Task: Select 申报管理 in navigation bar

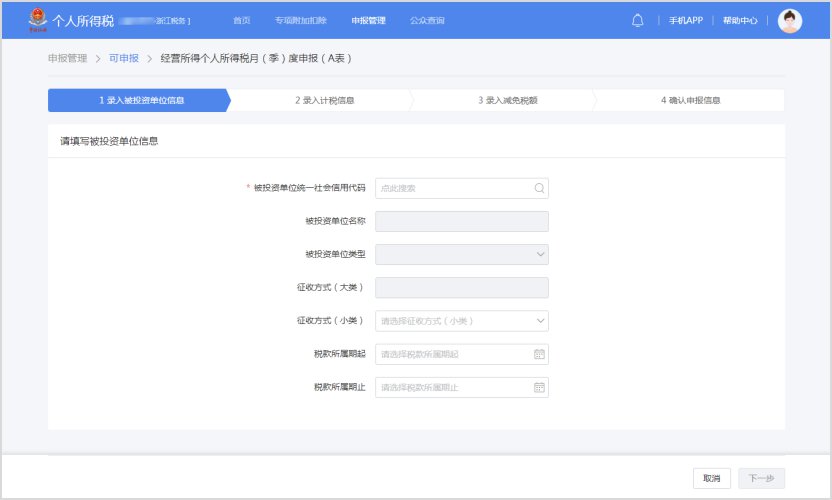Action: pos(368,21)
